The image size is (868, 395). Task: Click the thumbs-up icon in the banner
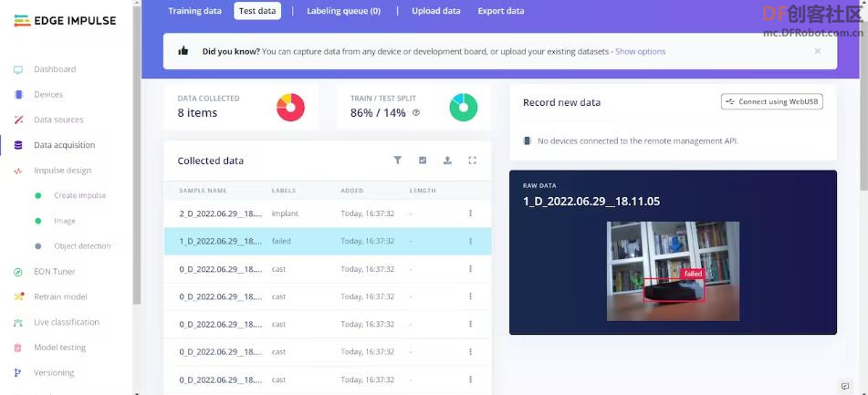pyautogui.click(x=183, y=51)
